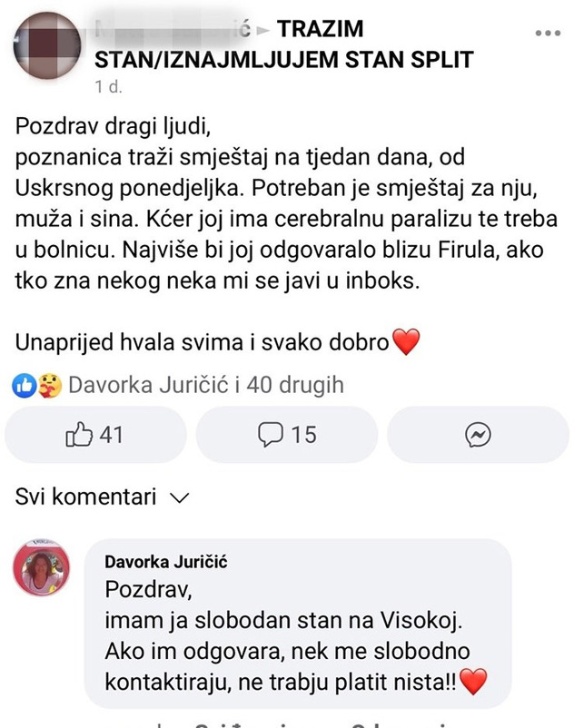This screenshot has width=574, height=728.
Task: Open the post options three-dot menu
Action: [x=548, y=34]
